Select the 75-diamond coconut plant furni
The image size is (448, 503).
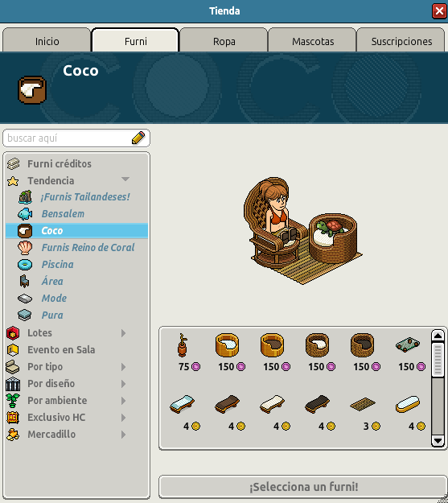coord(183,345)
